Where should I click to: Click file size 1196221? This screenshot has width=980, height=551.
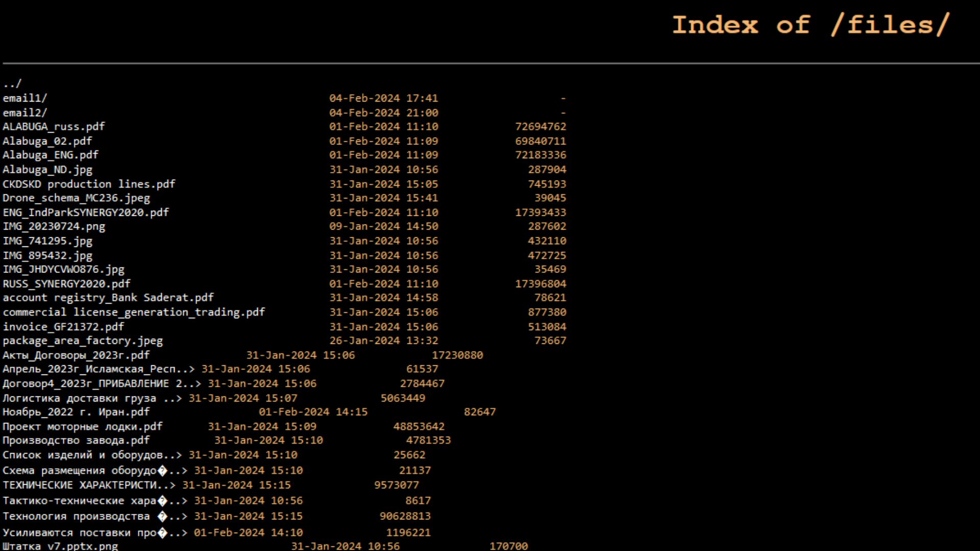[408, 533]
